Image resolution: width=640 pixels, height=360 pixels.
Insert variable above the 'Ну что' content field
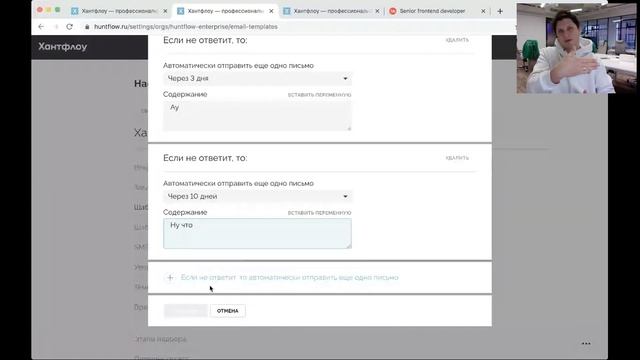click(x=319, y=213)
